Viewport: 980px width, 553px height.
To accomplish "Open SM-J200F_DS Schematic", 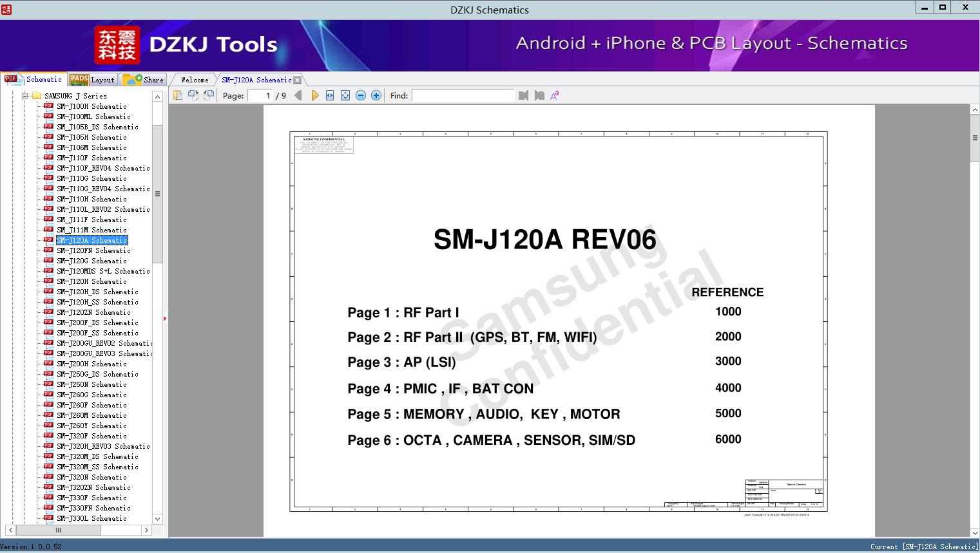I will click(x=97, y=323).
